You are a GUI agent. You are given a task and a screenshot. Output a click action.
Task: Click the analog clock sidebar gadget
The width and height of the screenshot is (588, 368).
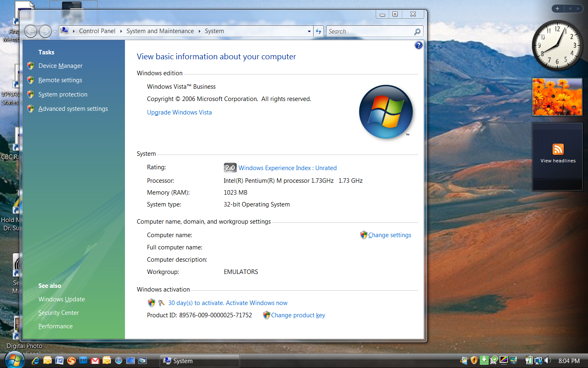click(x=557, y=45)
